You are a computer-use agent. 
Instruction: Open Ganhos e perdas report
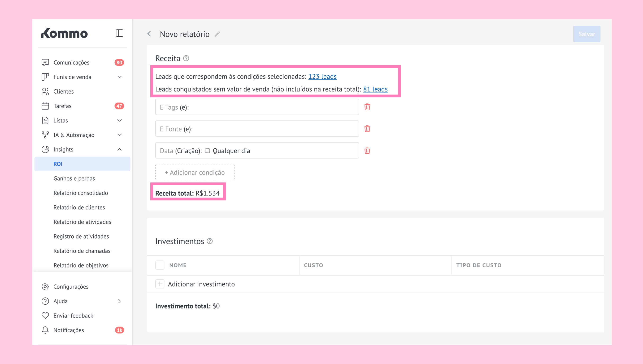(74, 178)
